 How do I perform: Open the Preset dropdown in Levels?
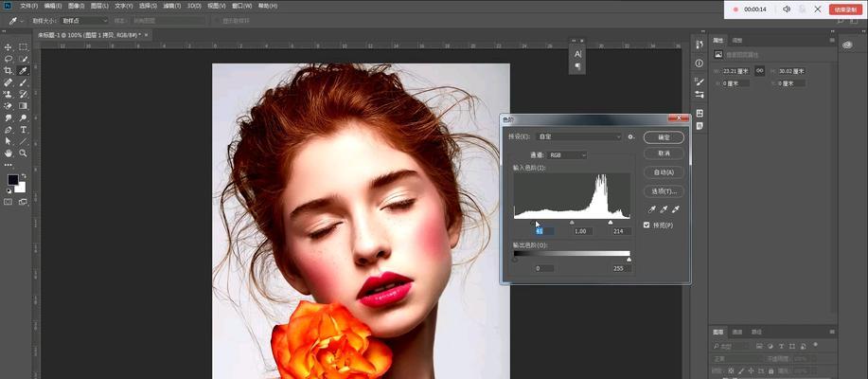coord(579,136)
